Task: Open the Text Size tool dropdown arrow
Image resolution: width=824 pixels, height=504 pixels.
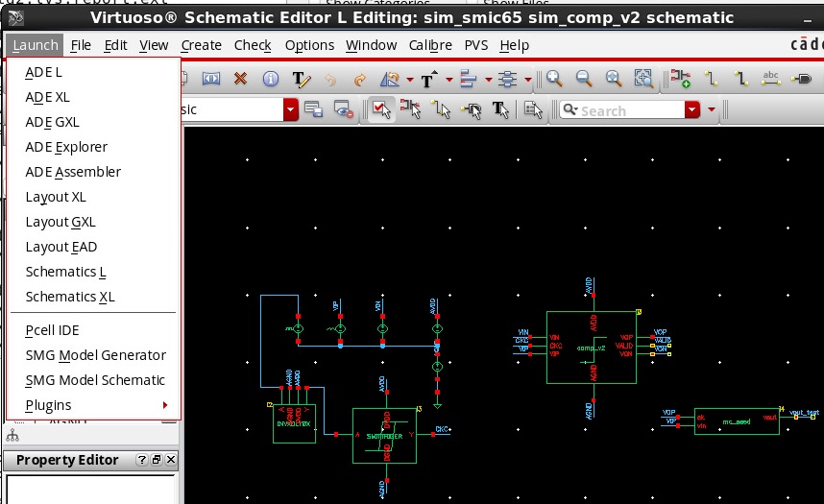Action: tap(449, 80)
